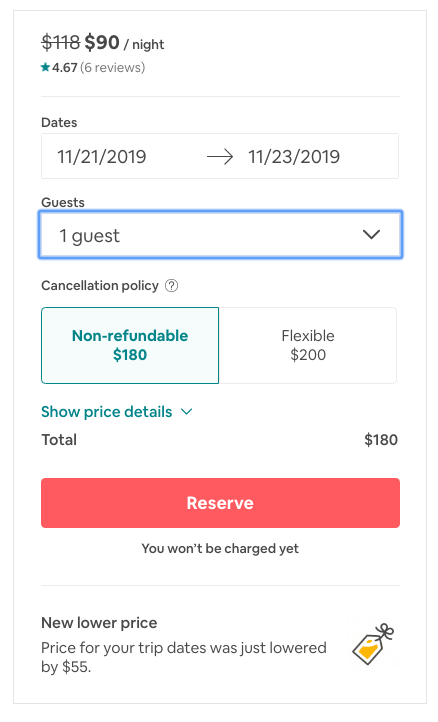
Task: Click the $90 per night price
Action: tap(102, 43)
